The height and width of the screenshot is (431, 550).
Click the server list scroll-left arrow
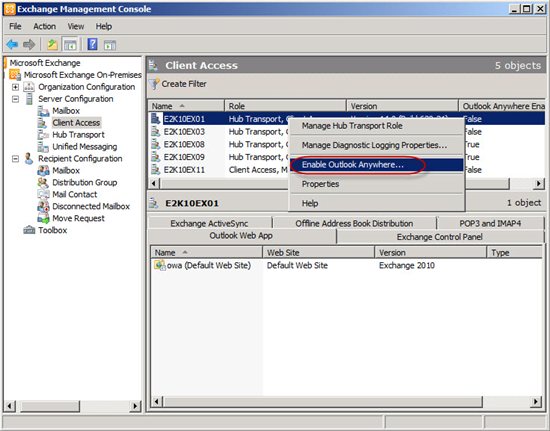(x=155, y=183)
